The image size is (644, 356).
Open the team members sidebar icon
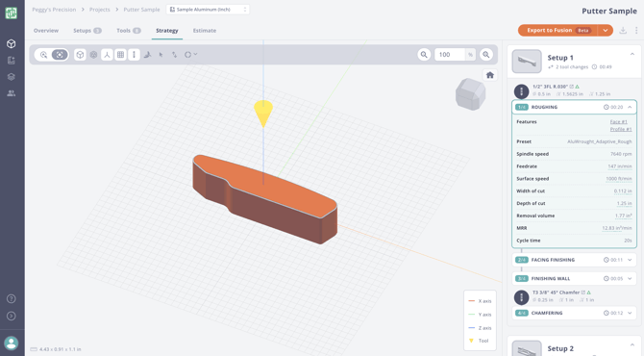click(x=12, y=93)
